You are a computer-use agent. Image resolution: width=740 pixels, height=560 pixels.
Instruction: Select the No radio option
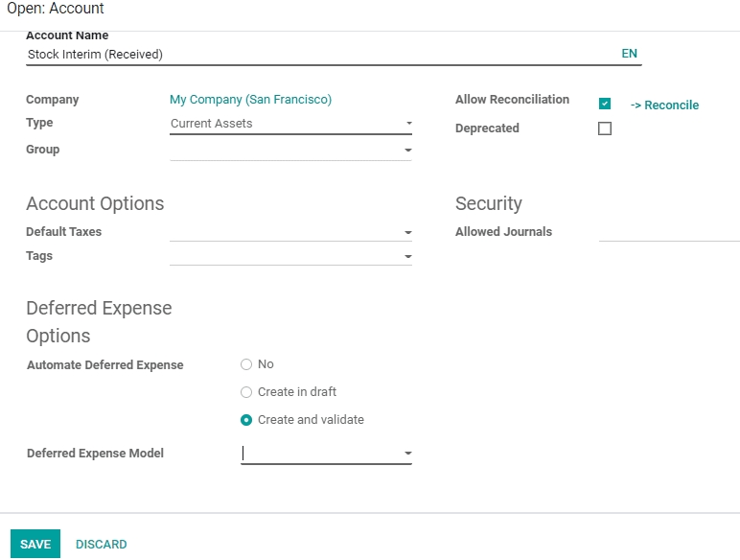(246, 364)
